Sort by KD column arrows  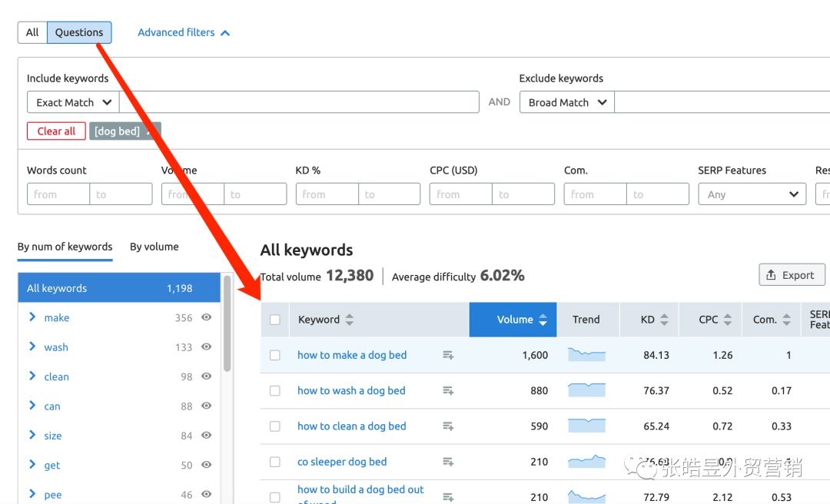(x=664, y=320)
